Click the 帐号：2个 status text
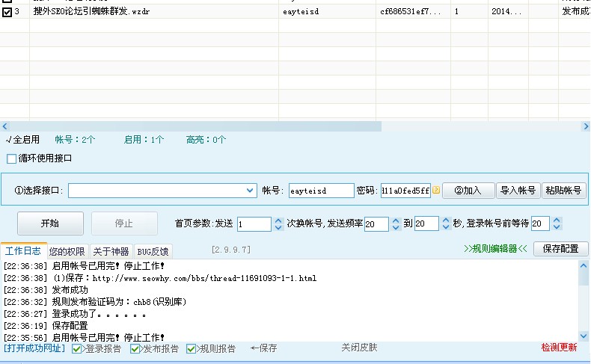 pyautogui.click(x=75, y=140)
